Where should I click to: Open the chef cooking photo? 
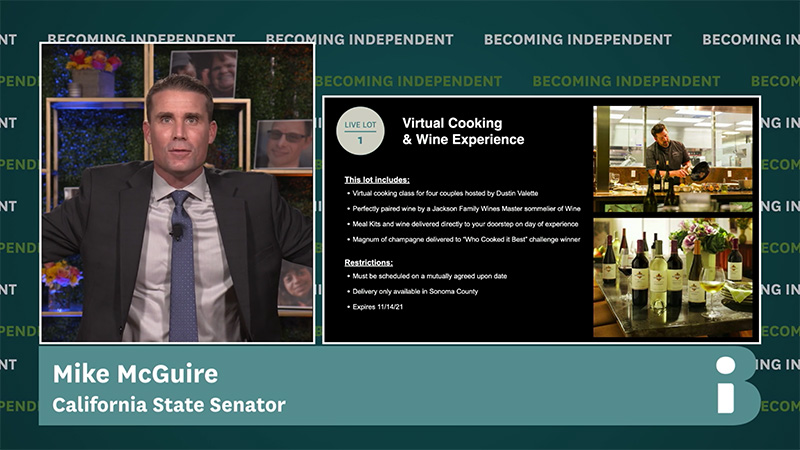pos(673,158)
